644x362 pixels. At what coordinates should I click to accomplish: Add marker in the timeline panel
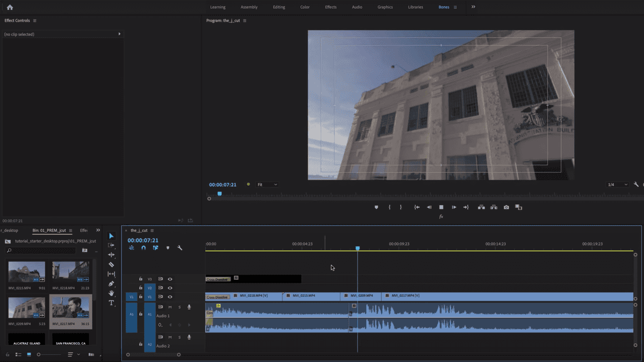[168, 248]
